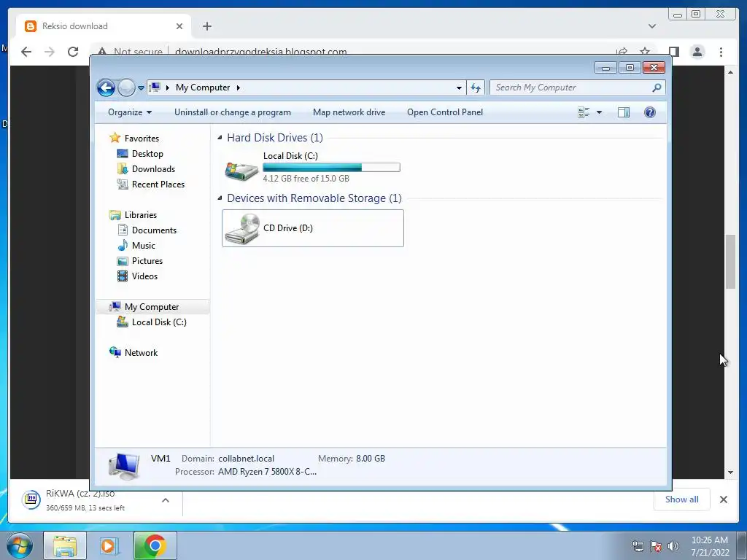Click the RiKWA iso download item
Viewport: 747px width, 560px height.
point(86,499)
